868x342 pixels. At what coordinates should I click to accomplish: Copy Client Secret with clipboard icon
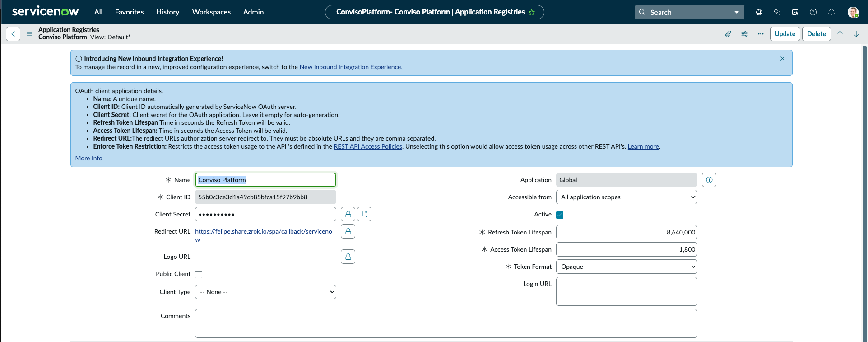click(x=364, y=214)
